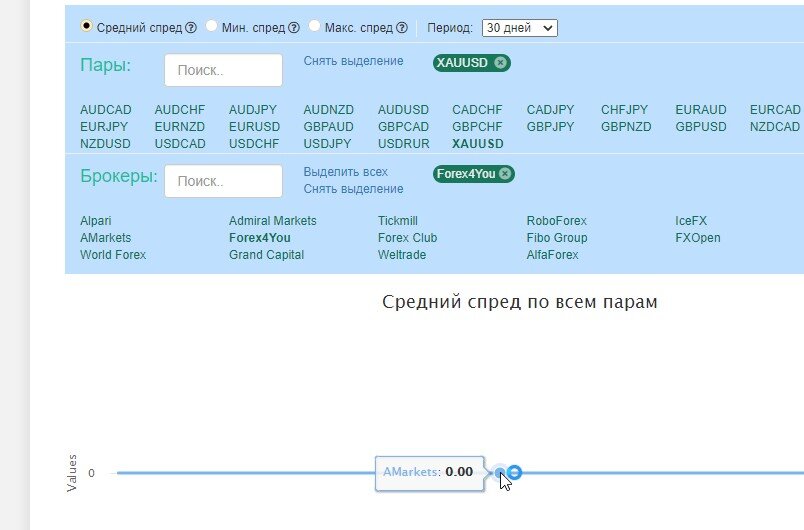Deselect the bold Forex4You broker in list
The width and height of the screenshot is (804, 530).
coord(259,238)
